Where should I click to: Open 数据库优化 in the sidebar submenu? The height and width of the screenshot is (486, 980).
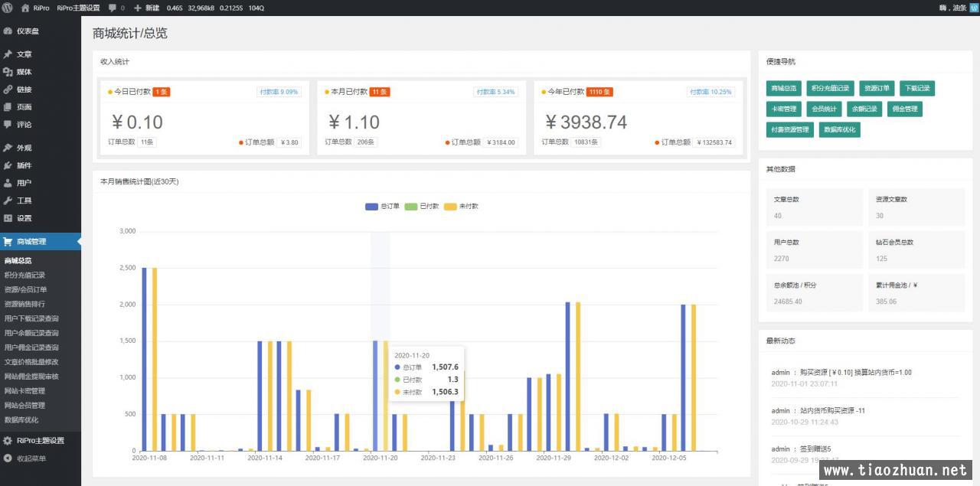(21, 420)
